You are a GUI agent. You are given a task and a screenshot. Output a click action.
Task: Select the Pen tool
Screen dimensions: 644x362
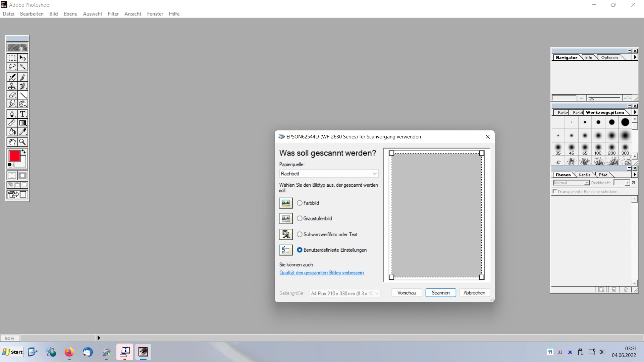(x=12, y=114)
